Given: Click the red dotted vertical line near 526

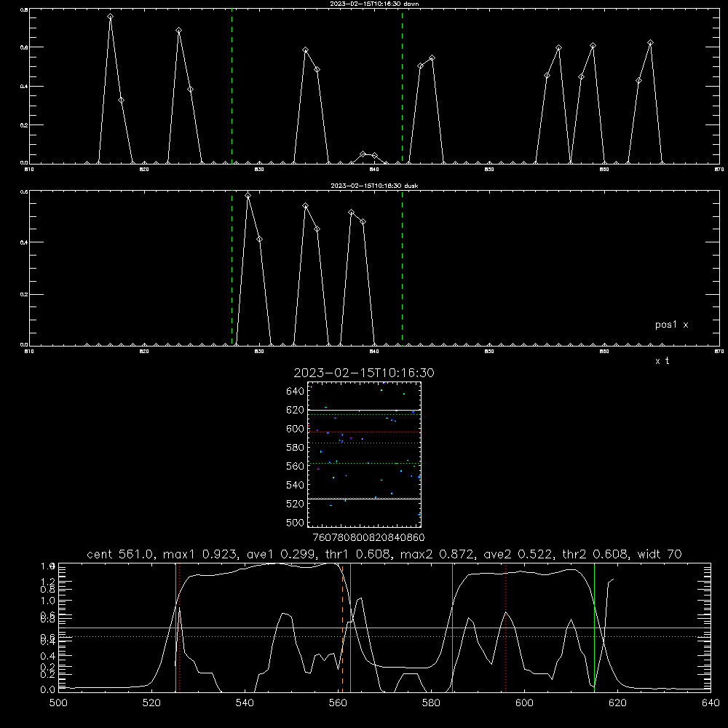Looking at the screenshot, I should (180, 628).
